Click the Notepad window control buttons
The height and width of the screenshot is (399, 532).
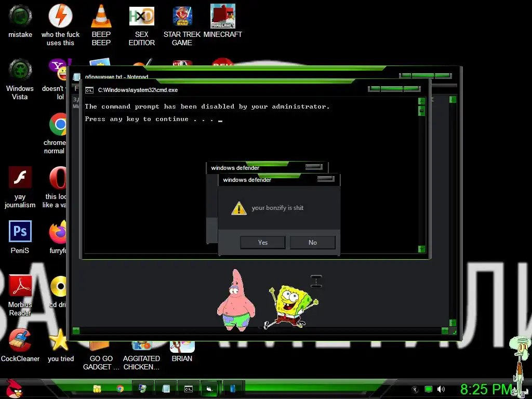[425, 76]
